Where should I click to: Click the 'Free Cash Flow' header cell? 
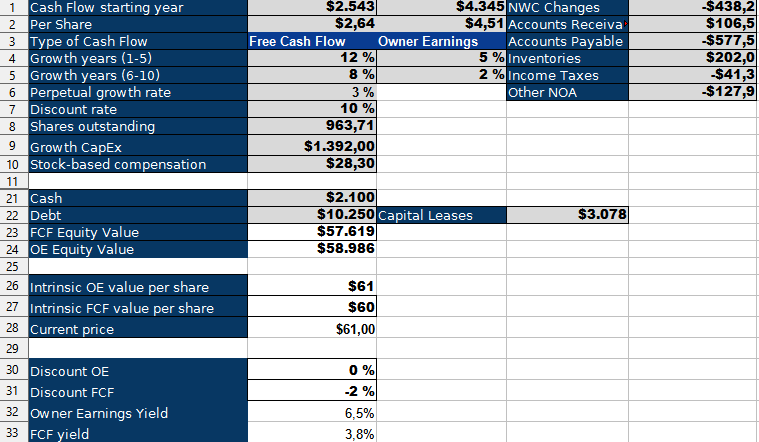tap(312, 41)
